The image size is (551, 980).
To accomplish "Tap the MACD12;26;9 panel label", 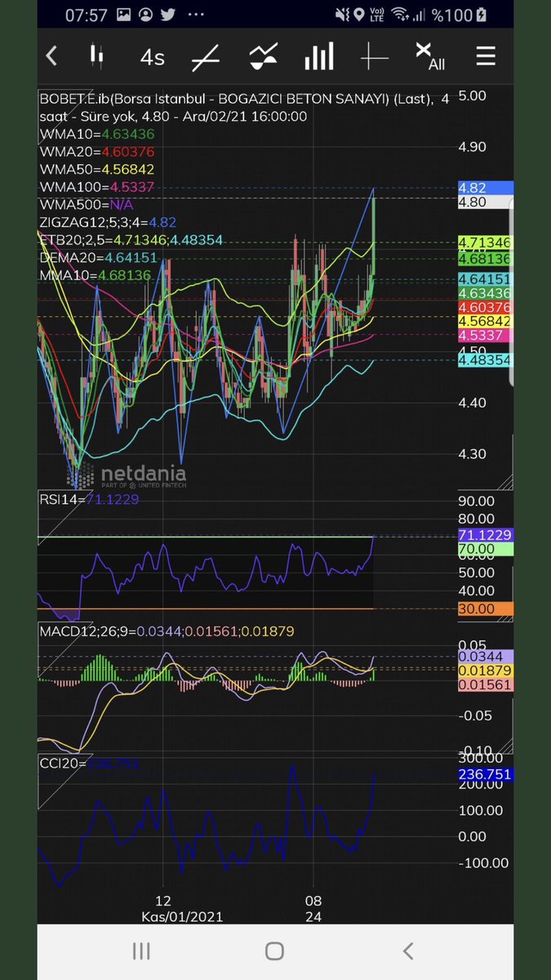I will (x=167, y=631).
